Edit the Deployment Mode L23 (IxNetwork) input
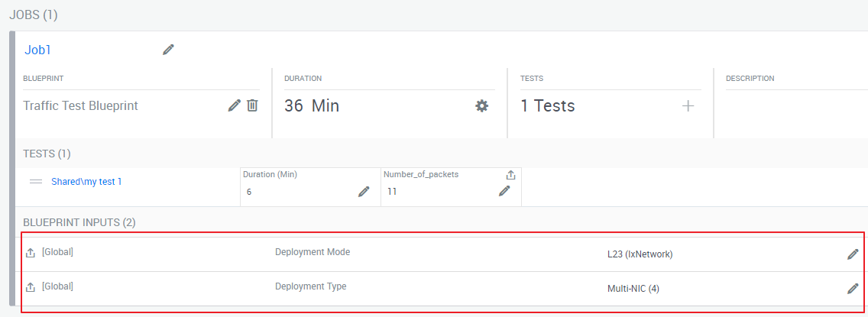This screenshot has width=868, height=317. [853, 254]
